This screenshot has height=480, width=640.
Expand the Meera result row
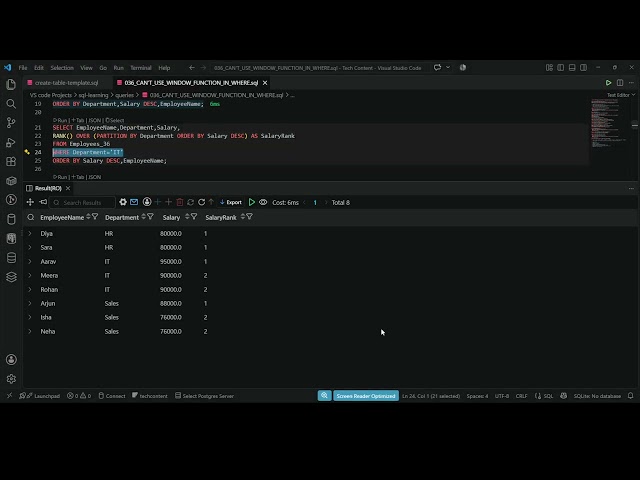coord(30,276)
